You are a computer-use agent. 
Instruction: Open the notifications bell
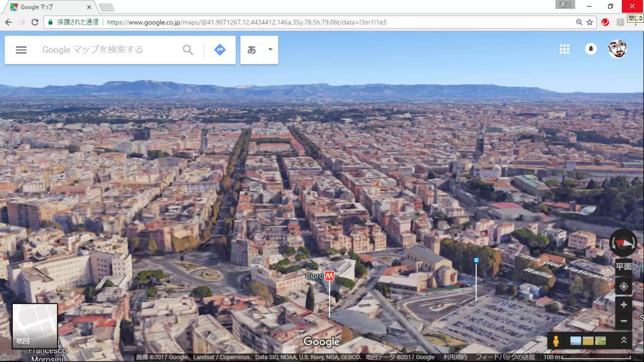pyautogui.click(x=591, y=49)
